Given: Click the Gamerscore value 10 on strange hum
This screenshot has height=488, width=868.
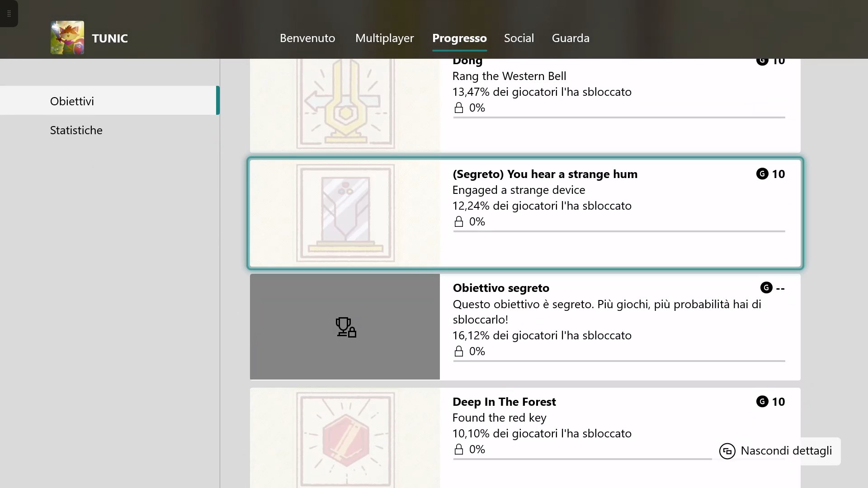Looking at the screenshot, I should click(778, 174).
